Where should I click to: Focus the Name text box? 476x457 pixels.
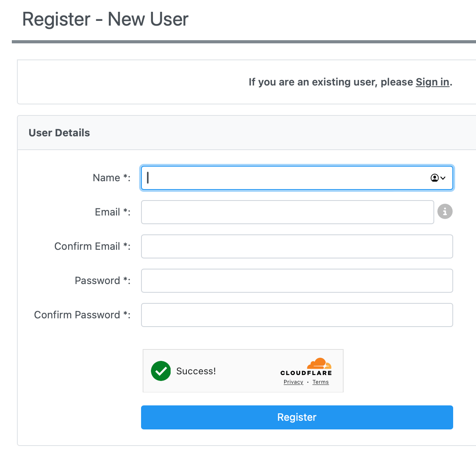point(297,178)
